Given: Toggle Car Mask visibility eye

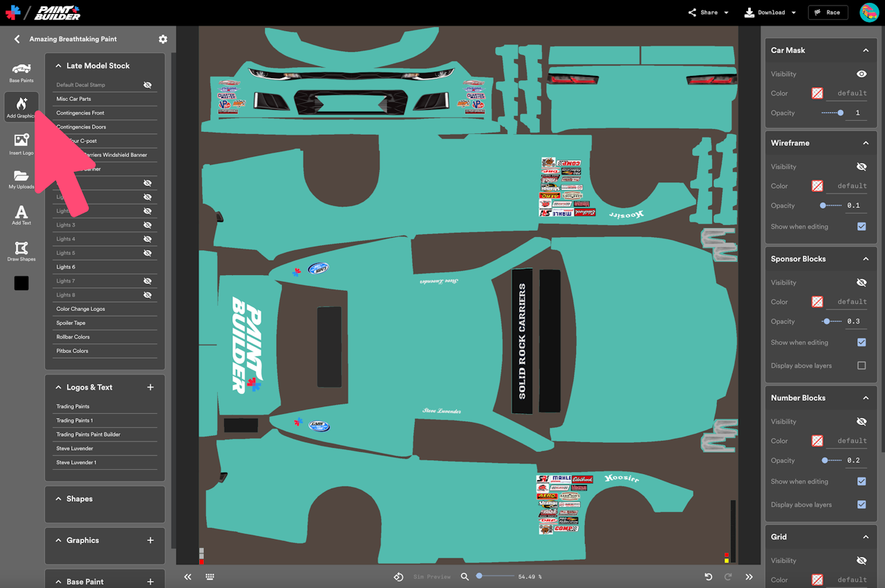Looking at the screenshot, I should click(861, 74).
